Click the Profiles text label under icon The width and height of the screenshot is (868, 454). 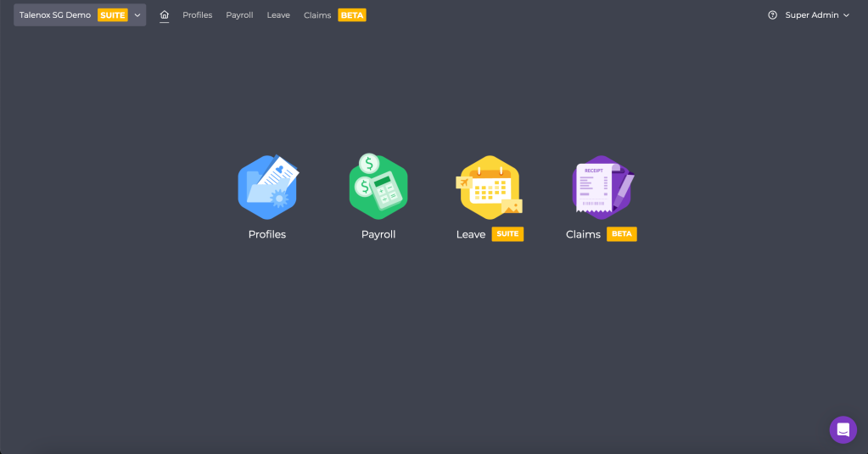(267, 234)
